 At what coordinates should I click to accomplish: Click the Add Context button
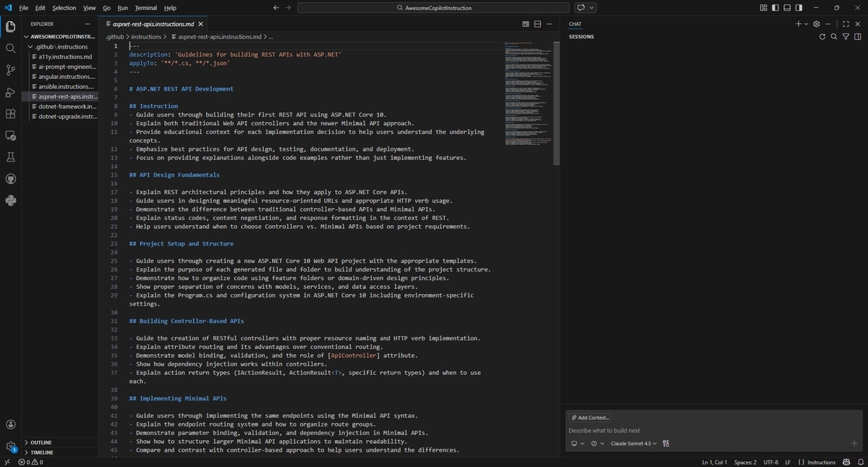(590, 418)
